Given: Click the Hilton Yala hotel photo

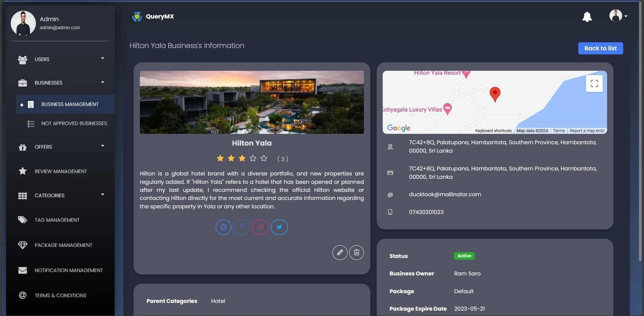Looking at the screenshot, I should [252, 102].
